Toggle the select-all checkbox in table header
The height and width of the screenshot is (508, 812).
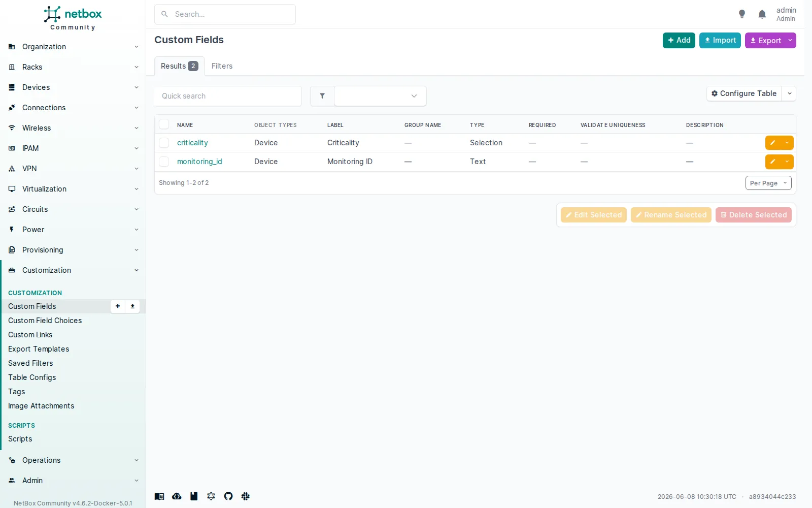point(164,124)
